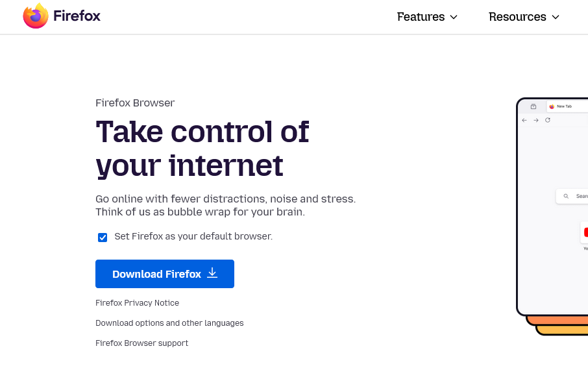Open the Firefox Privacy Notice link
This screenshot has height=392, width=588.
(137, 303)
